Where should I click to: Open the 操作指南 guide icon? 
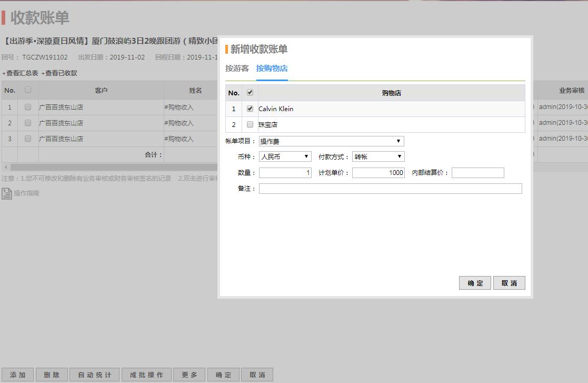[7, 193]
